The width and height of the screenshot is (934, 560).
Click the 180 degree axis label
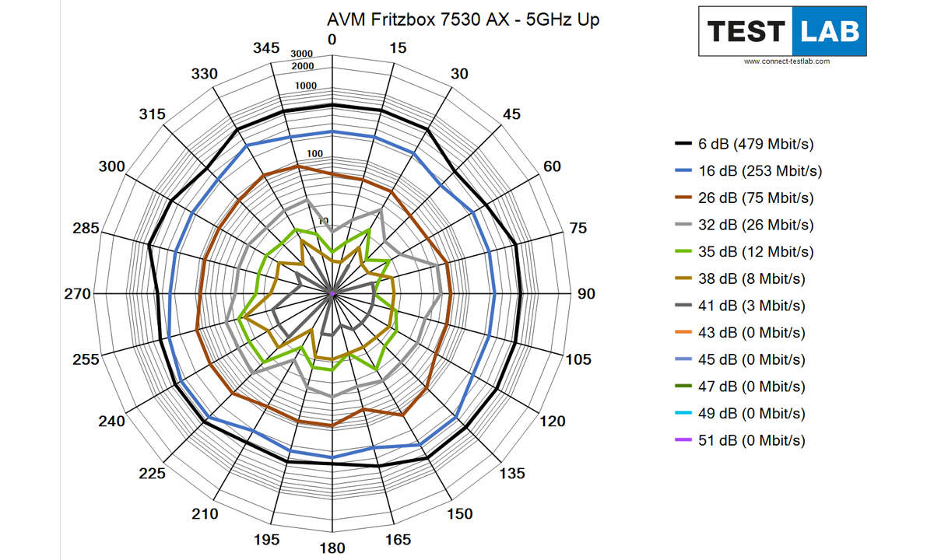[x=332, y=548]
